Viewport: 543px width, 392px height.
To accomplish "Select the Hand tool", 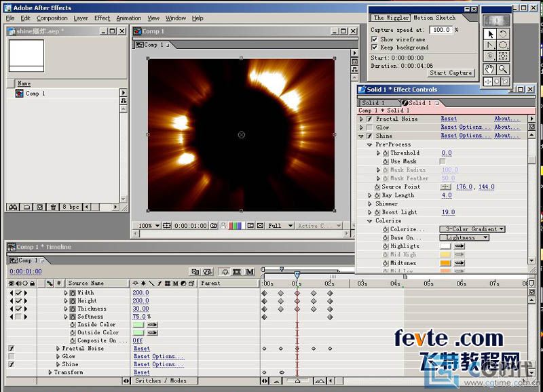I will point(490,69).
